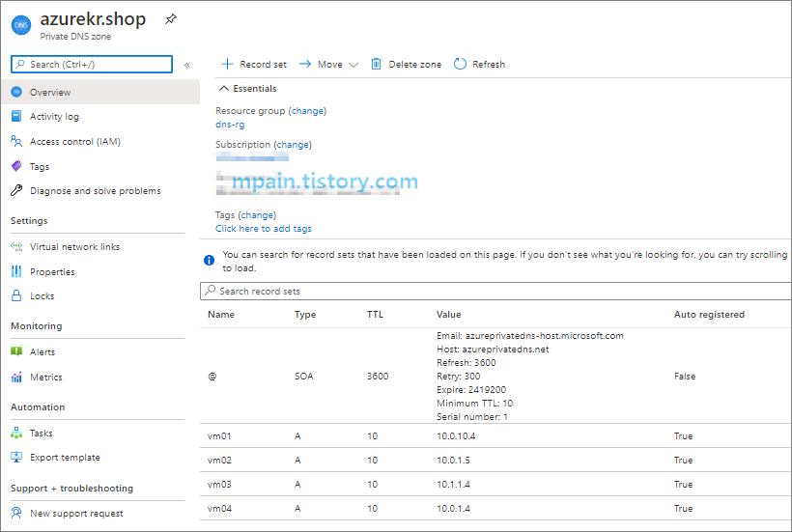Focus the sidebar Search (Ctrl+/) box

click(92, 64)
